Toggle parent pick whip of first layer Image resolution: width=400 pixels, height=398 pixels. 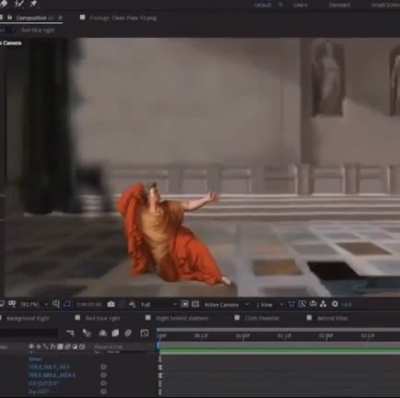point(103,367)
